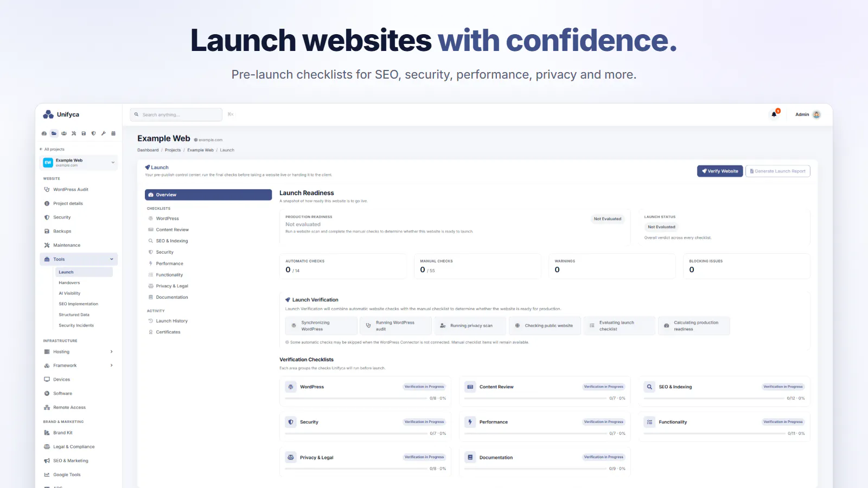Collapse the Tools section chevron

pos(112,259)
